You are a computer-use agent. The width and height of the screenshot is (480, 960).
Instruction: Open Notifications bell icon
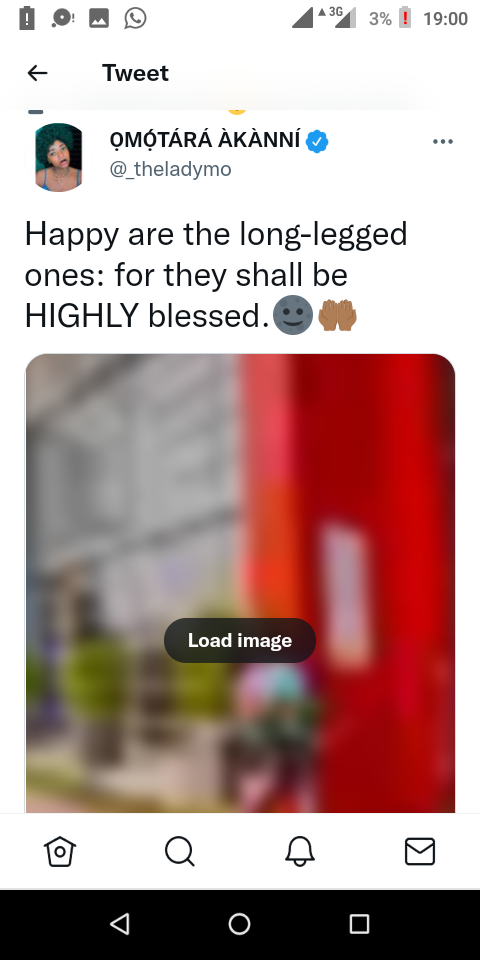pyautogui.click(x=300, y=852)
